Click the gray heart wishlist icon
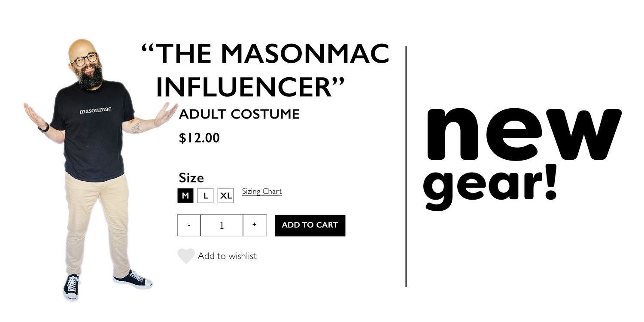The width and height of the screenshot is (644, 322). (186, 256)
